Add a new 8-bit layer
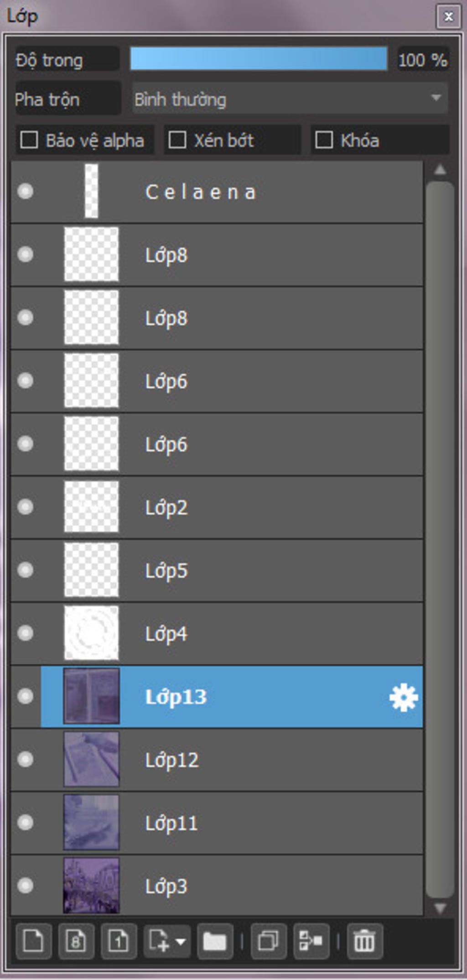The image size is (467, 980). coord(76,941)
